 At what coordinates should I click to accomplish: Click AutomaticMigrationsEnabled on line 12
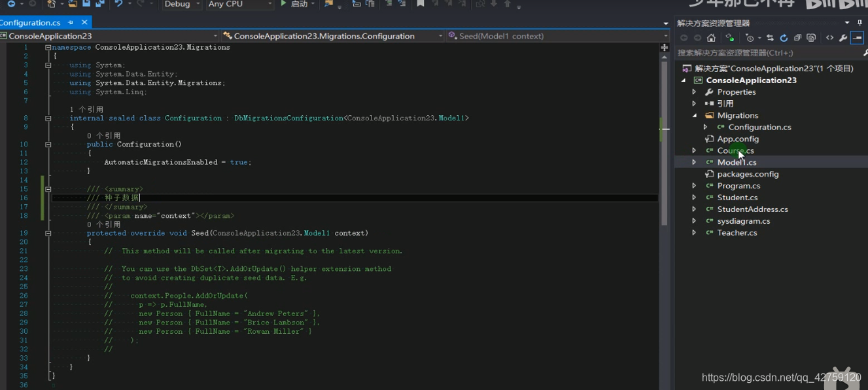(x=161, y=162)
